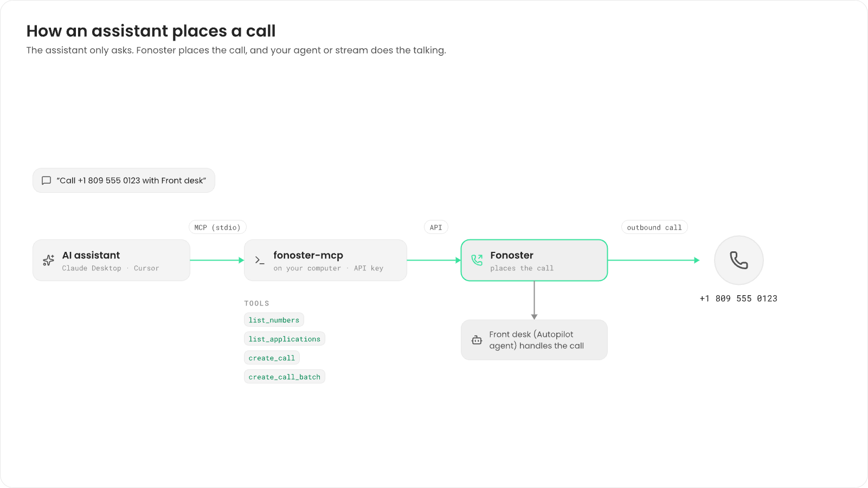Image resolution: width=868 pixels, height=488 pixels.
Task: Click the "fonoster-mcp" card title
Action: point(308,255)
